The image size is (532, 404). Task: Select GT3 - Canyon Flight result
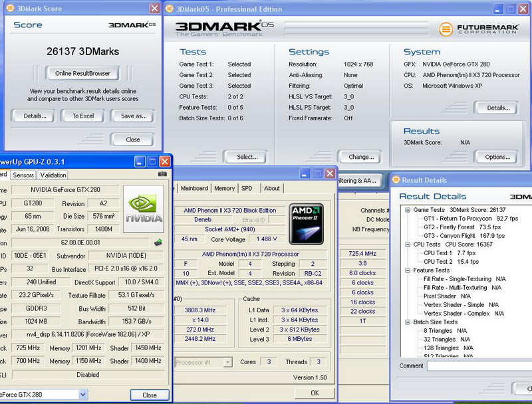(x=464, y=235)
